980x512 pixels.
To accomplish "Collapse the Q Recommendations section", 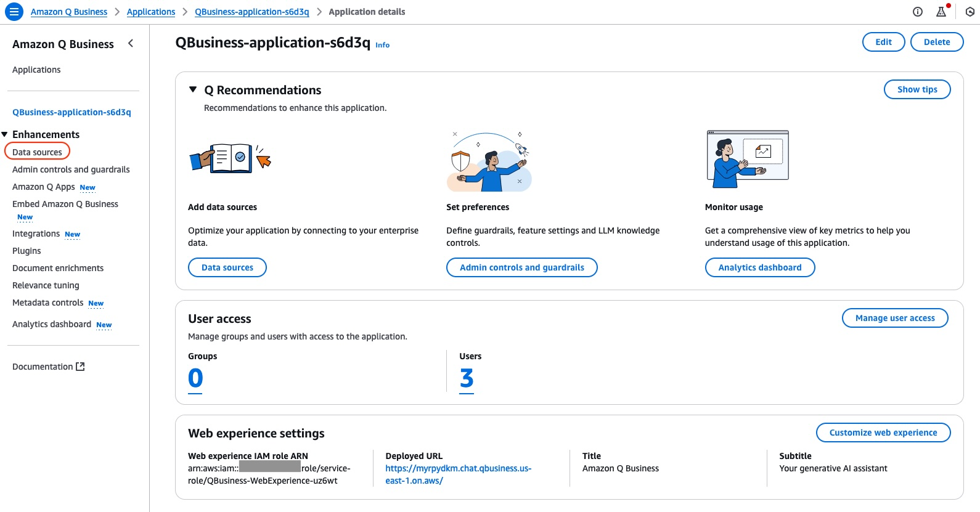I will [x=193, y=90].
